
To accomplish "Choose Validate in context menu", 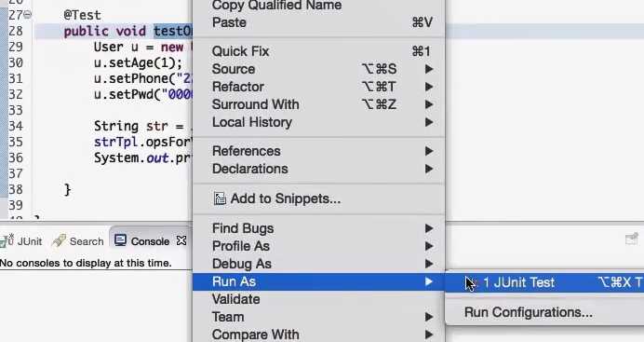I will point(318,299).
